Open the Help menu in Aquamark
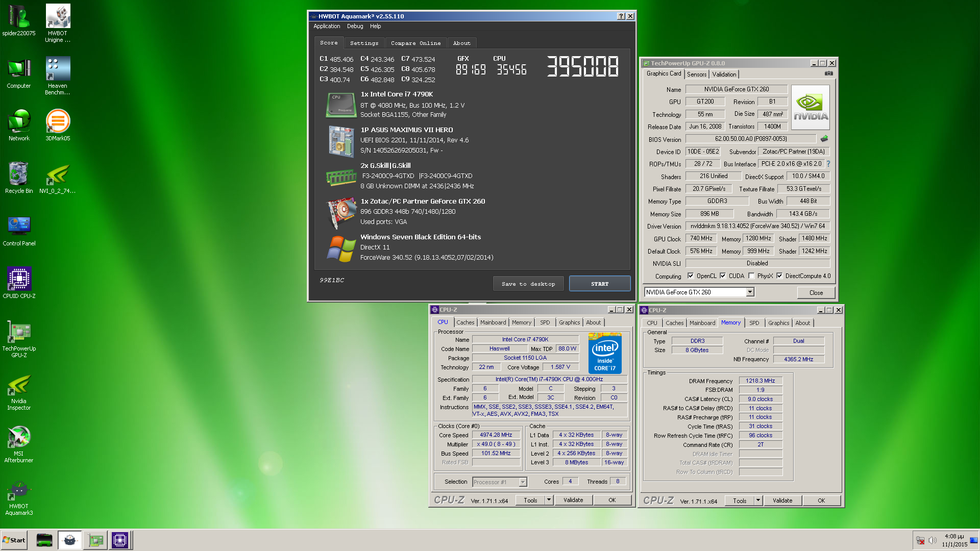 pos(375,26)
